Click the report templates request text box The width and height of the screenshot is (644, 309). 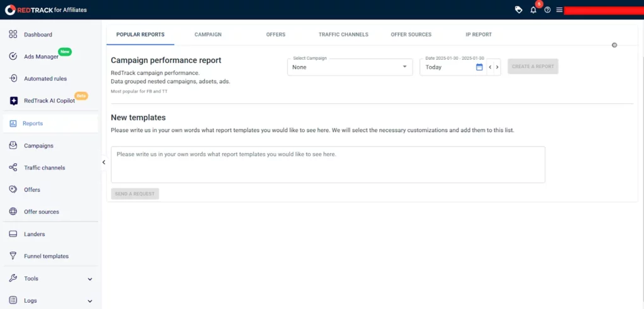pyautogui.click(x=328, y=165)
